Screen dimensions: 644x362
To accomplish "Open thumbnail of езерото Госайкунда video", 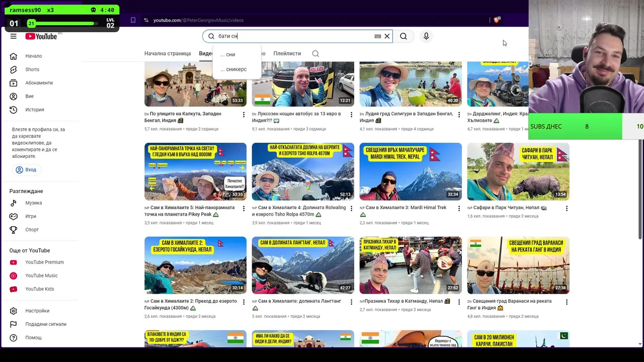I will (x=195, y=265).
